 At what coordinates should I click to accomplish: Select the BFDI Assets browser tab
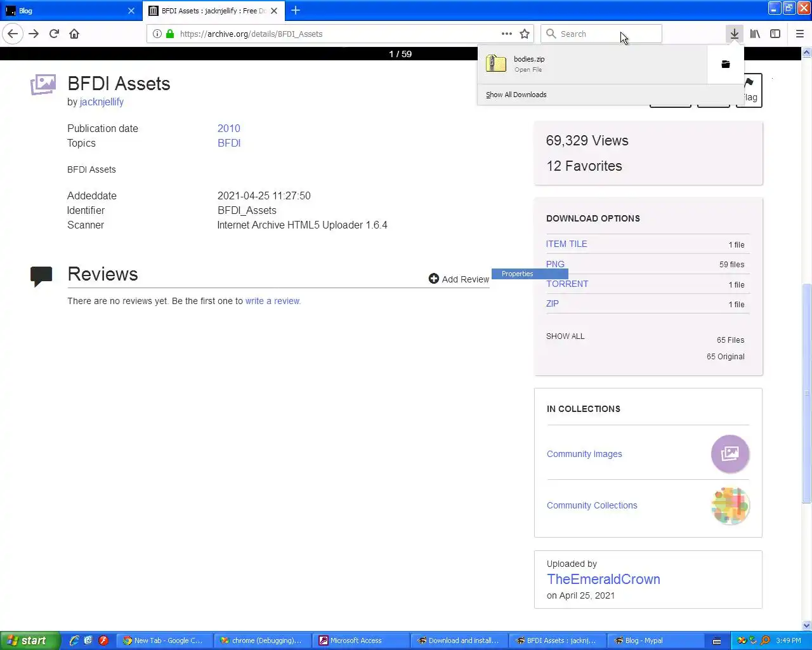(213, 11)
